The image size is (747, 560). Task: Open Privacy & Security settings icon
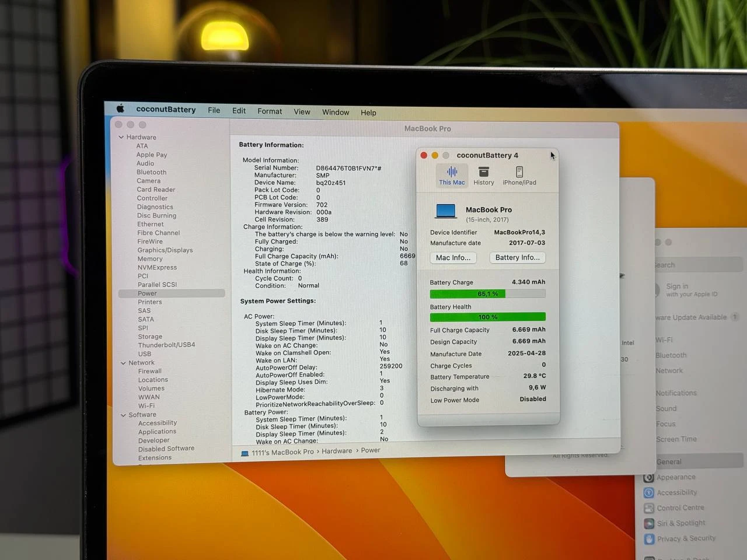(x=649, y=539)
